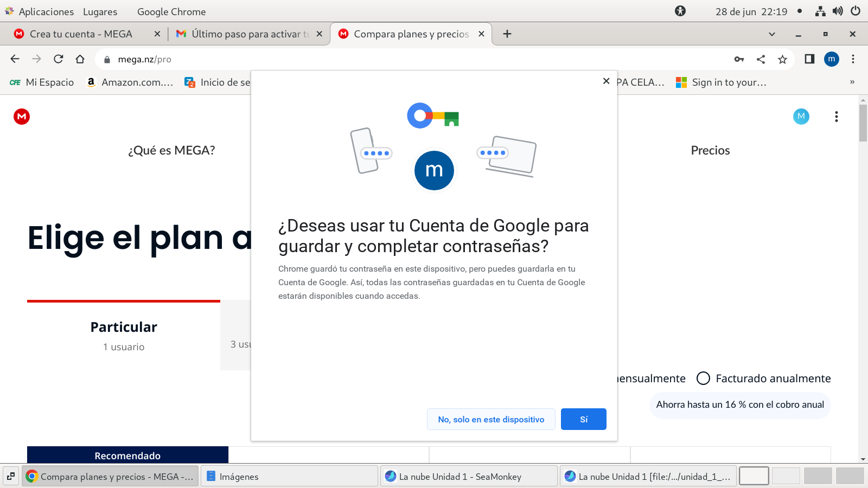Screen dimensions: 868x488
Task: Click the address bar showing mega.nz/pro
Action: click(380, 59)
